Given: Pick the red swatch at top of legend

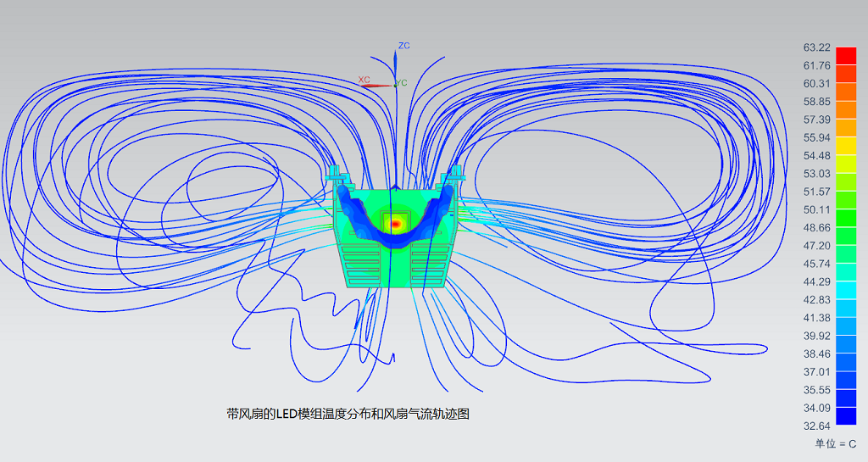Looking at the screenshot, I should pyautogui.click(x=845, y=56).
